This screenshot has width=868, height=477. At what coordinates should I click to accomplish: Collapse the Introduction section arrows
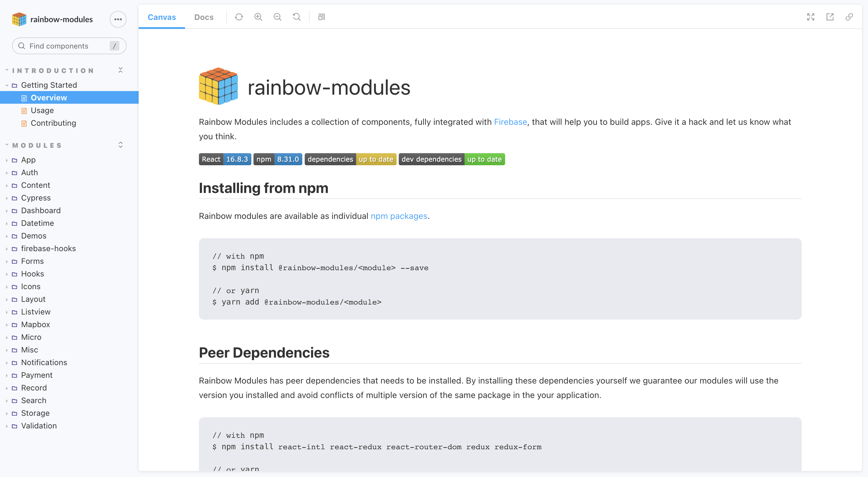(x=121, y=70)
